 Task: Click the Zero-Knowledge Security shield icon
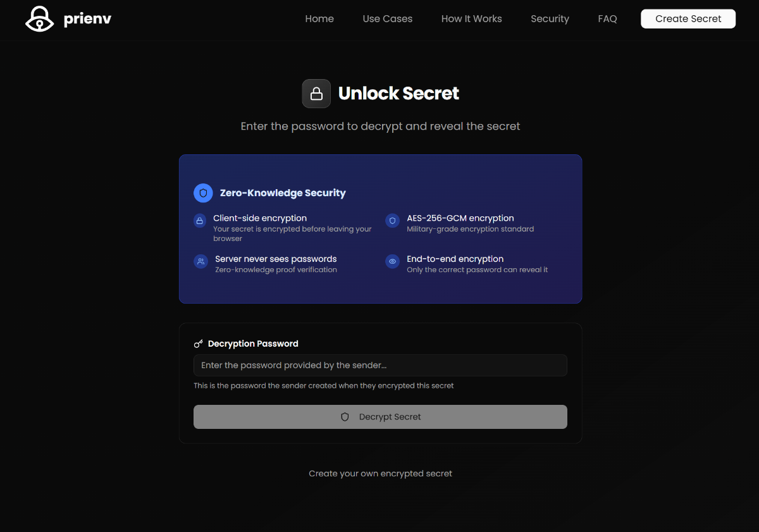click(x=203, y=193)
